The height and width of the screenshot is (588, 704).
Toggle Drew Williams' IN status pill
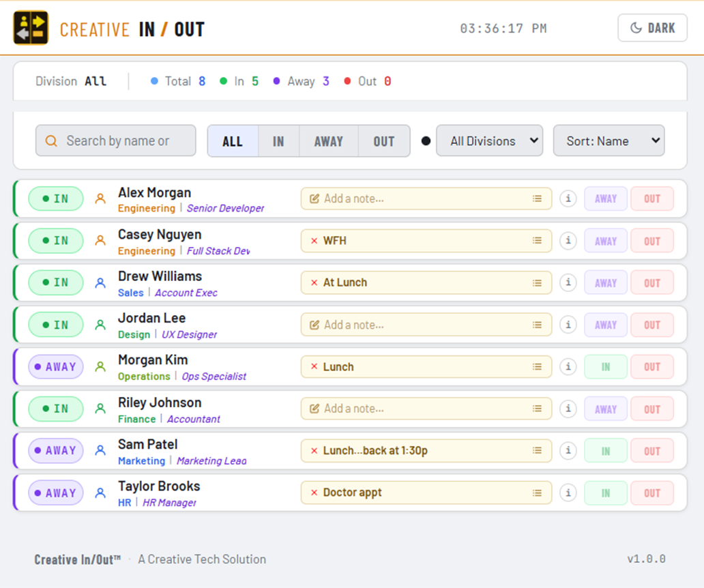pos(56,282)
